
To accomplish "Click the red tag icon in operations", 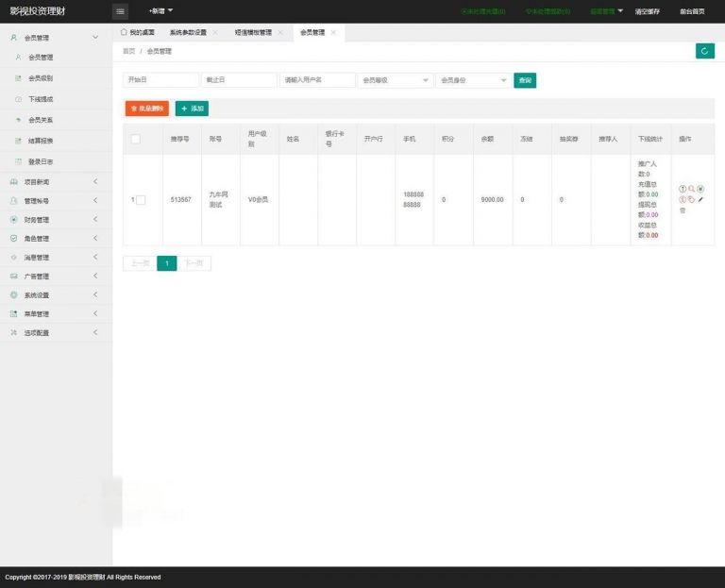I will tap(692, 199).
